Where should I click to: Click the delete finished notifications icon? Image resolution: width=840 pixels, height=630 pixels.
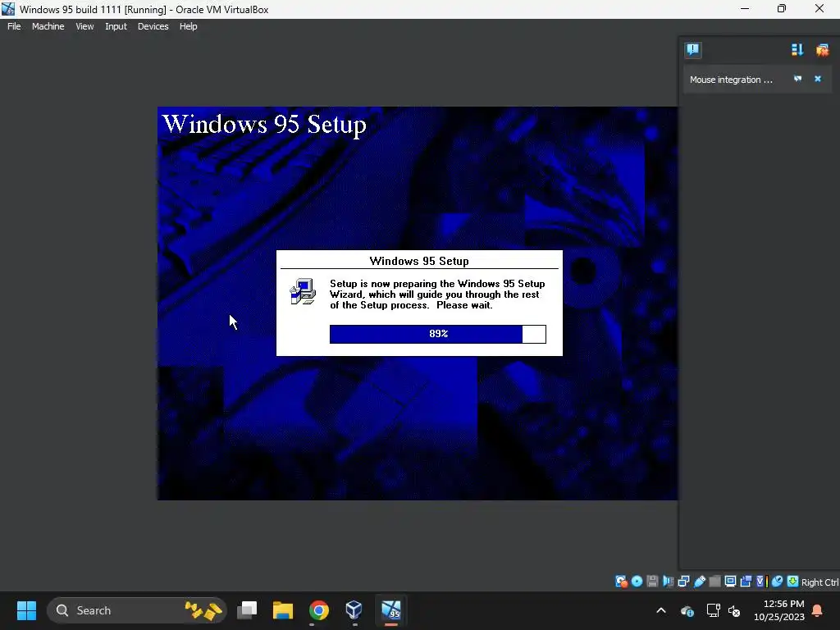(x=822, y=50)
